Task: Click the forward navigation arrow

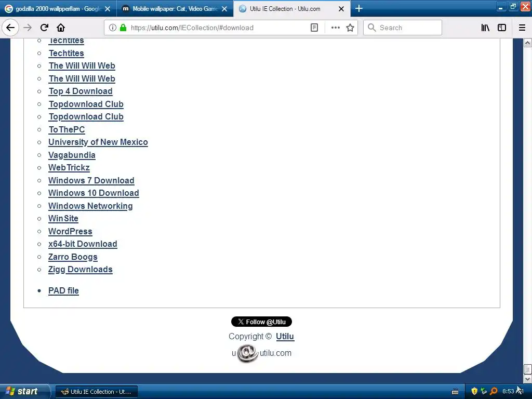Action: (x=28, y=28)
